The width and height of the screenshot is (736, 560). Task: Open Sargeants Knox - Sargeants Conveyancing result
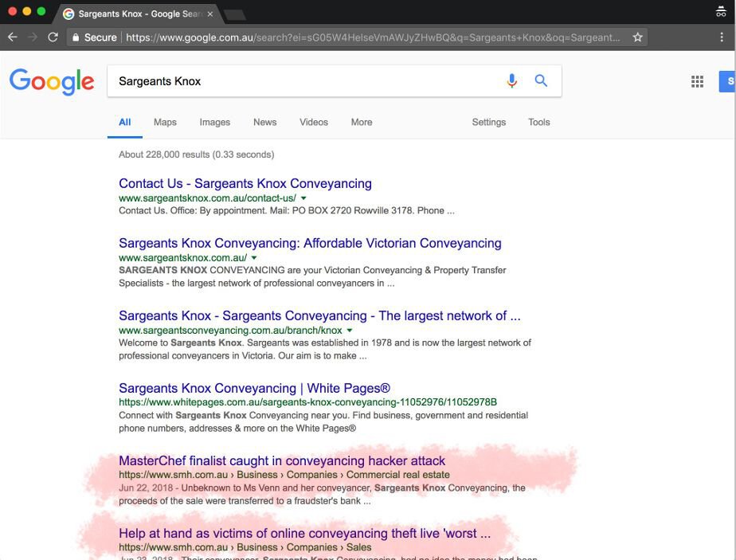point(319,316)
